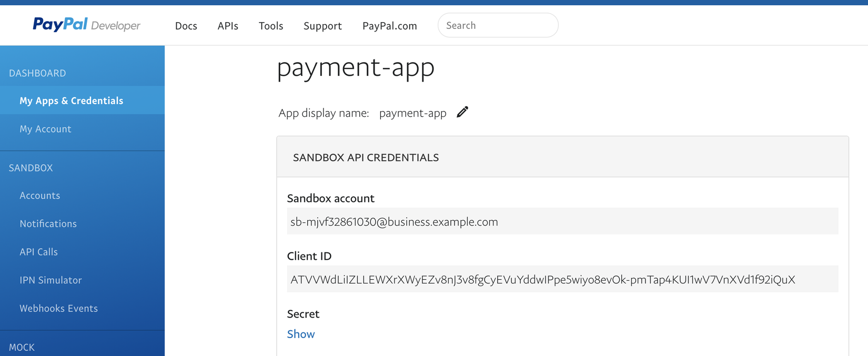Open the IPN Simulator
Image resolution: width=868 pixels, height=356 pixels.
51,280
